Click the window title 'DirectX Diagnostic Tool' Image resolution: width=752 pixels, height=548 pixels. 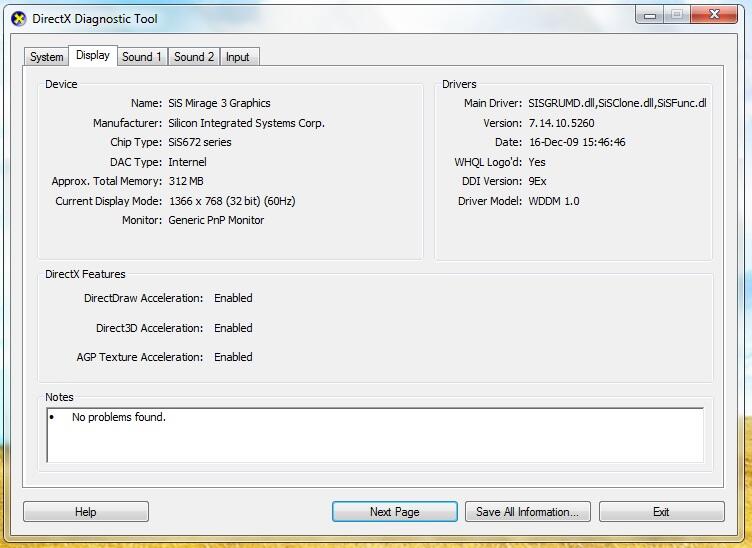[94, 19]
